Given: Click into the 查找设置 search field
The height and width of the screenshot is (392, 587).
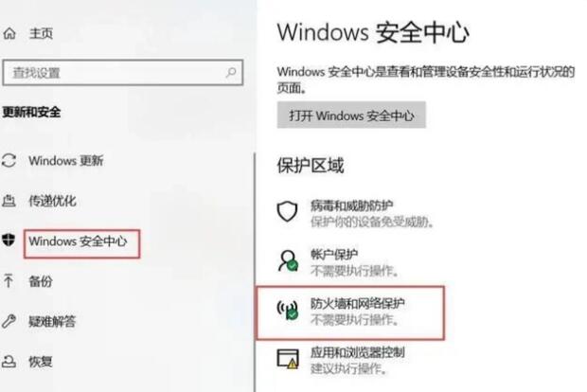Looking at the screenshot, I should coord(123,72).
